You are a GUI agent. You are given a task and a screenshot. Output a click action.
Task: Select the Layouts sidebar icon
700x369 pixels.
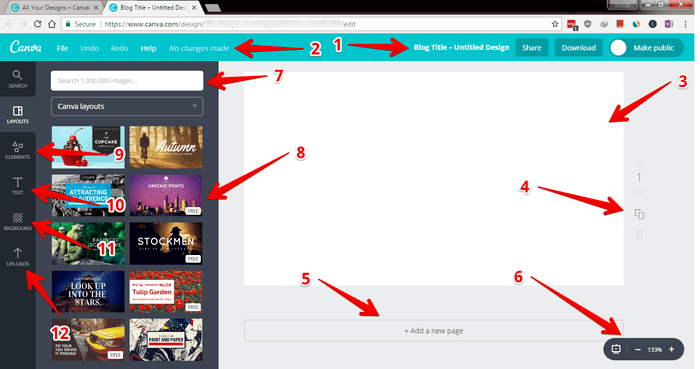[17, 115]
